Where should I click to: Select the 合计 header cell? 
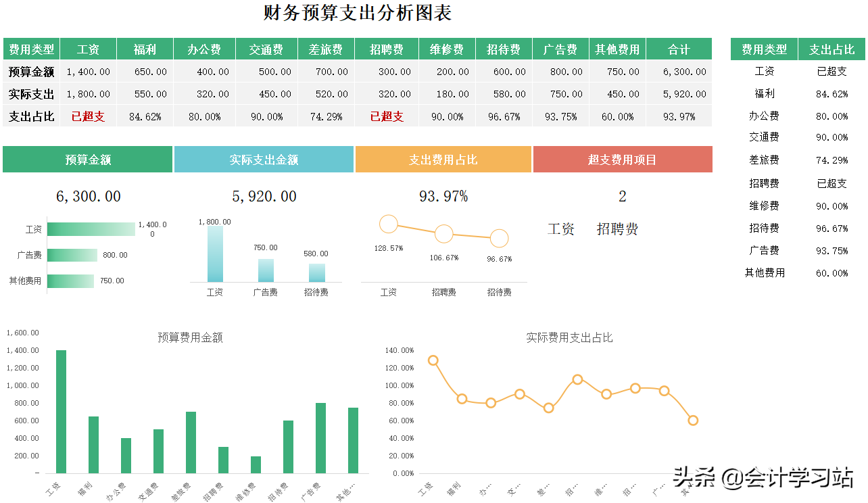tap(679, 49)
